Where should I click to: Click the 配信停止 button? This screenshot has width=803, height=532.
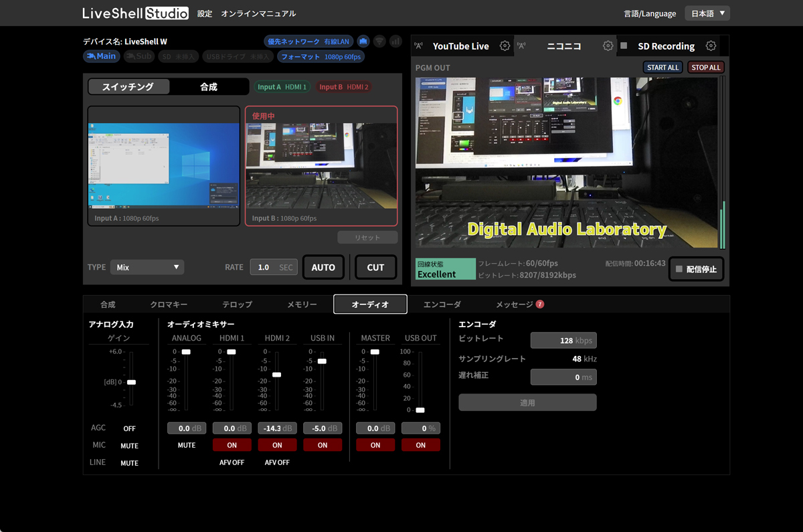[696, 269]
